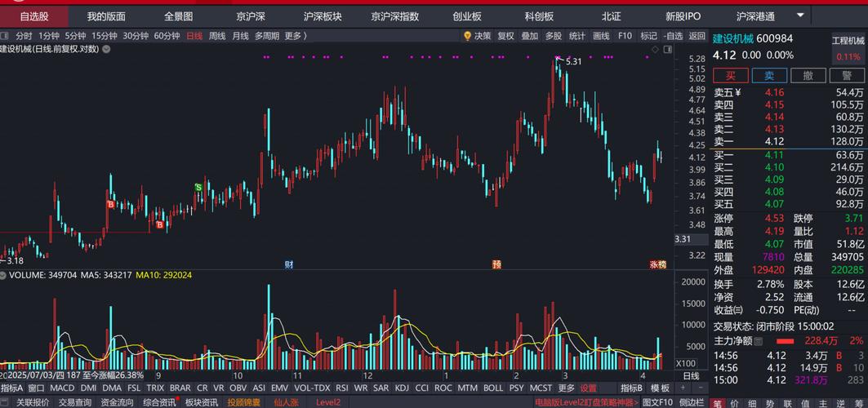This screenshot has width=868, height=408.
Task: Click 画线 drawing tools button
Action: point(601,36)
